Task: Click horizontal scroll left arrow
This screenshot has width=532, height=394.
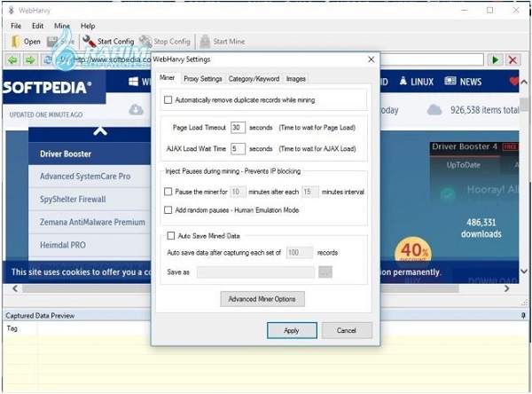Action: pyautogui.click(x=15, y=288)
